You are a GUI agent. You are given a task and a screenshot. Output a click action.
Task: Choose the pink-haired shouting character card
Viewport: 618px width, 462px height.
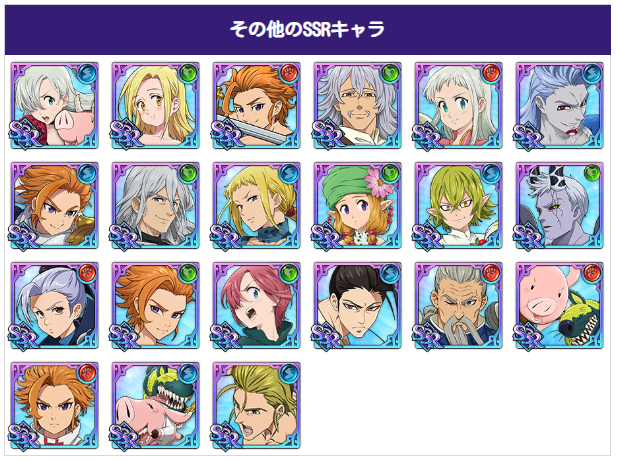click(x=256, y=306)
